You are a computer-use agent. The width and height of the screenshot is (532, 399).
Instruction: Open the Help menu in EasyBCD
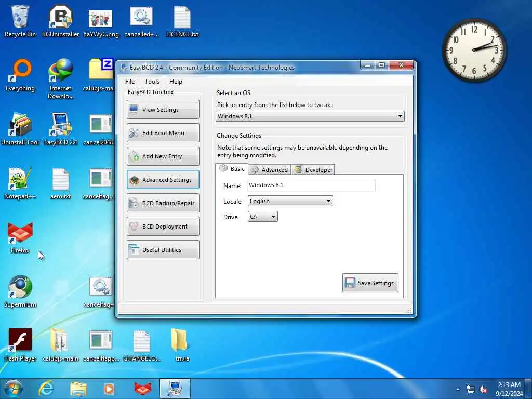point(176,82)
